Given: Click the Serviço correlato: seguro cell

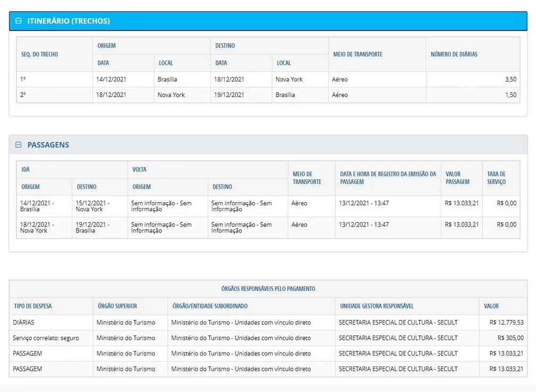Looking at the screenshot, I should coord(46,338).
